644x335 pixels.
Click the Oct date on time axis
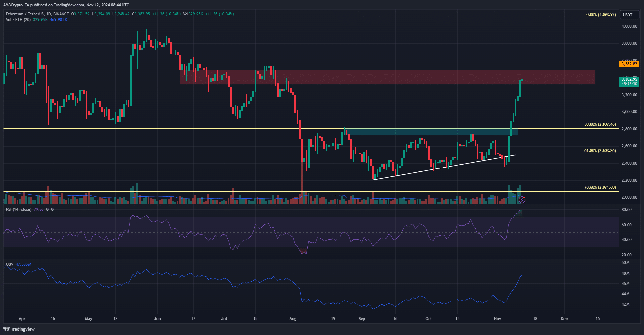click(429, 319)
